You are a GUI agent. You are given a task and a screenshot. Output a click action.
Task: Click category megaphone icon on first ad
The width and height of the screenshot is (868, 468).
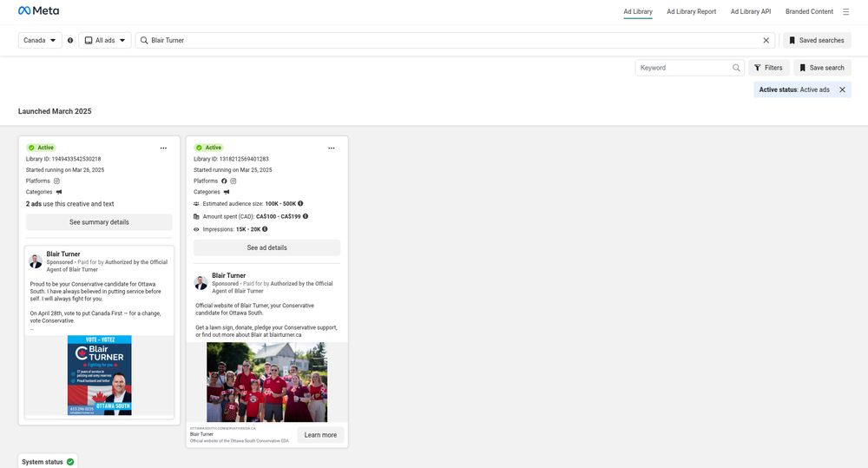(x=59, y=192)
